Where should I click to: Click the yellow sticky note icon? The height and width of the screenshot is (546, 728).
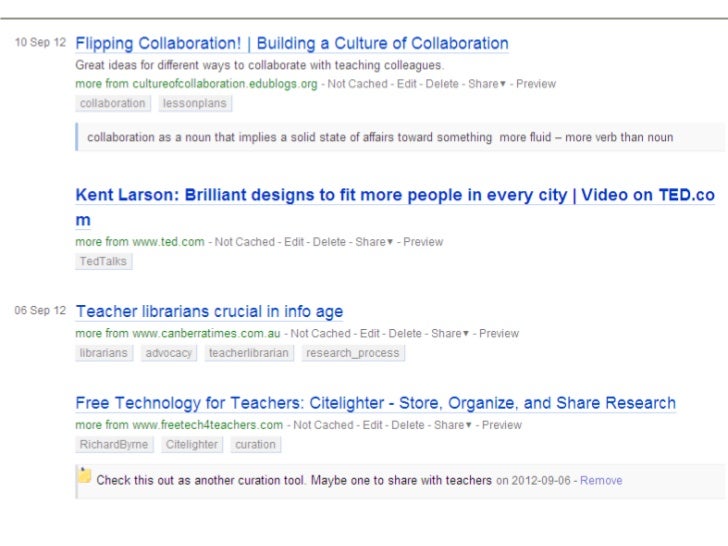(x=84, y=475)
